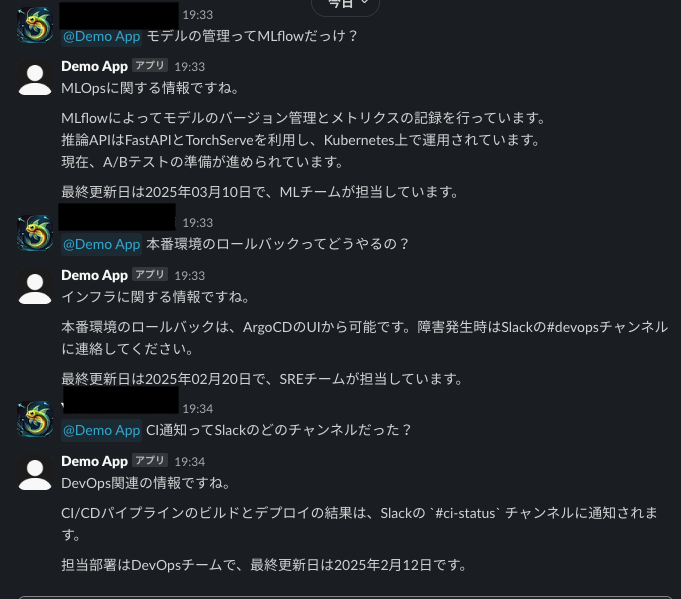Click fish avatar beside the MLflow question

(35, 25)
